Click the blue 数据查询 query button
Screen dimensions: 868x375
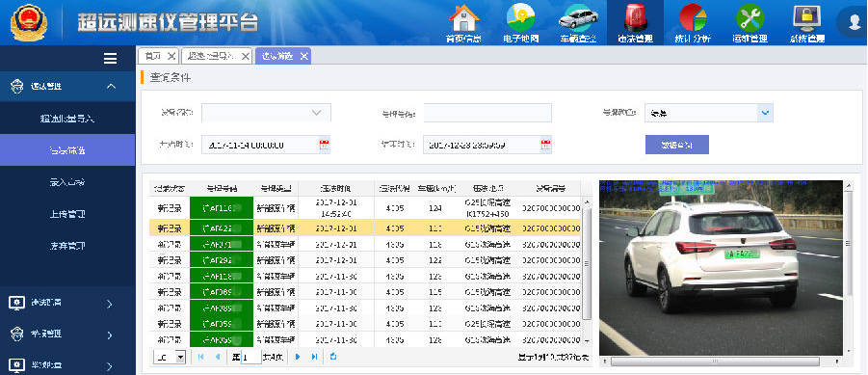(676, 145)
